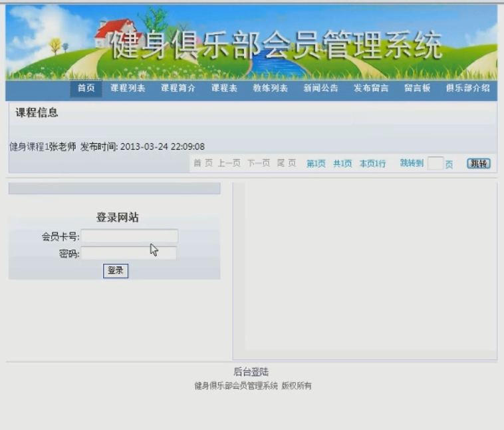Image resolution: width=504 pixels, height=430 pixels.
Task: Focus the 会员卡号 input field
Action: pos(130,236)
